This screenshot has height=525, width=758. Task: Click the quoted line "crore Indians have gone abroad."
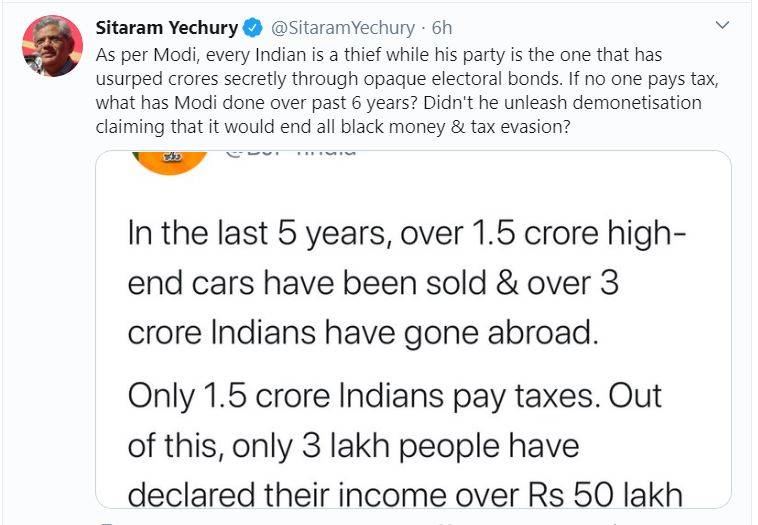click(x=362, y=331)
